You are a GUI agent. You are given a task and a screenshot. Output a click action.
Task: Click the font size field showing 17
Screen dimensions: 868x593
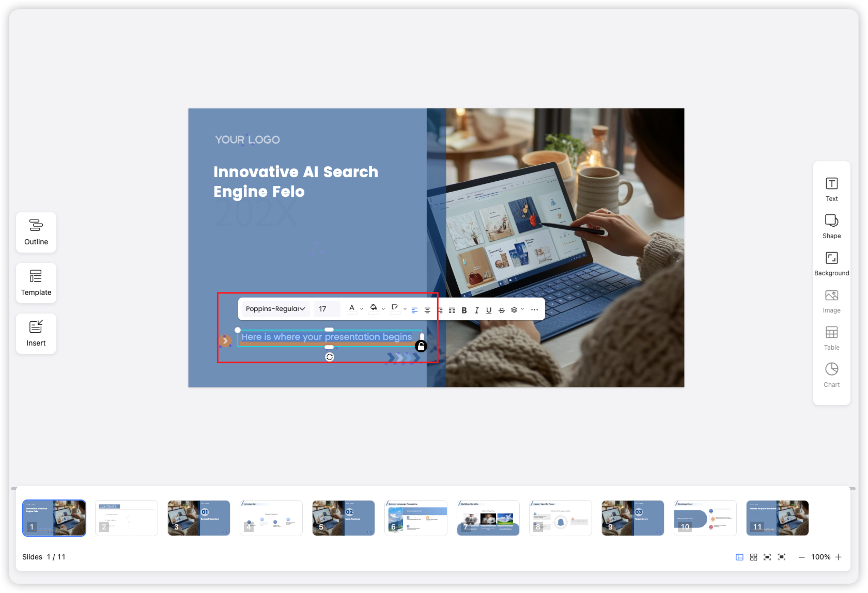327,309
